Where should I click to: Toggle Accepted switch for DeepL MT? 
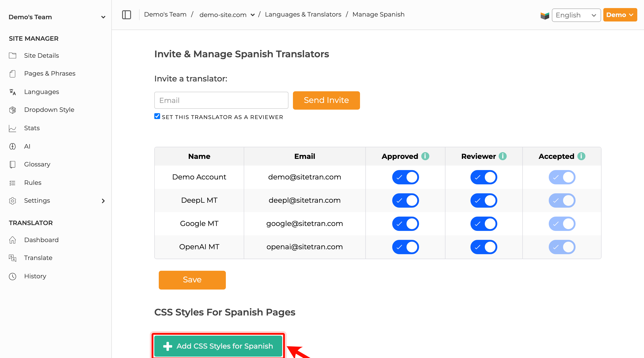click(562, 200)
